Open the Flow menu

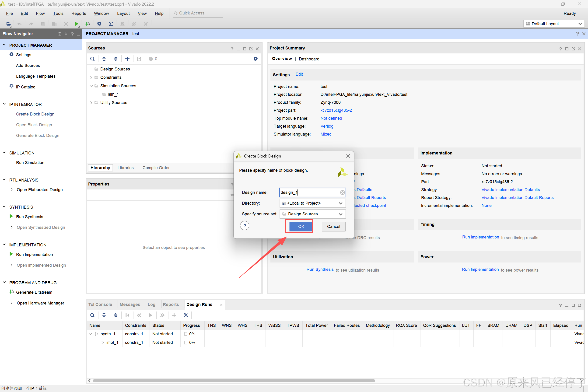click(40, 14)
